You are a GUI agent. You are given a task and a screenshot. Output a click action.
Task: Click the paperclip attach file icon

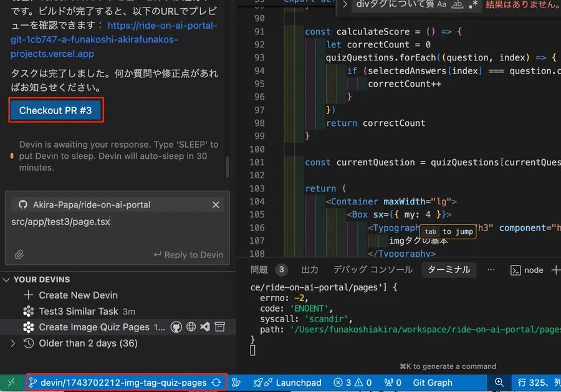[x=19, y=254]
